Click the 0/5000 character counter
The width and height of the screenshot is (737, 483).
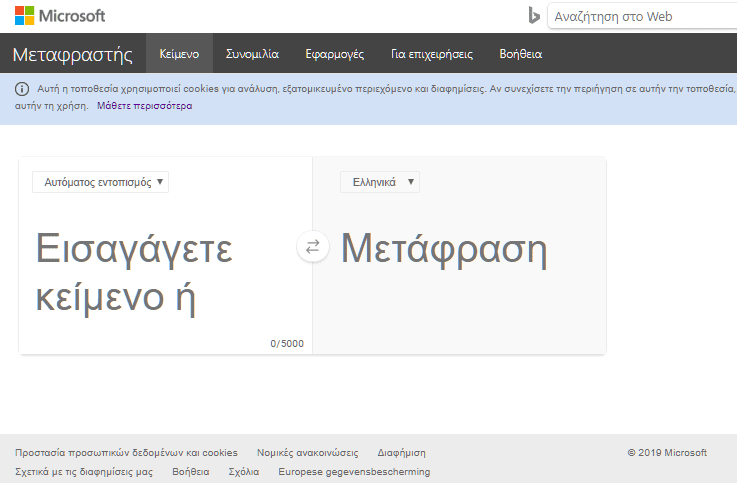[287, 343]
